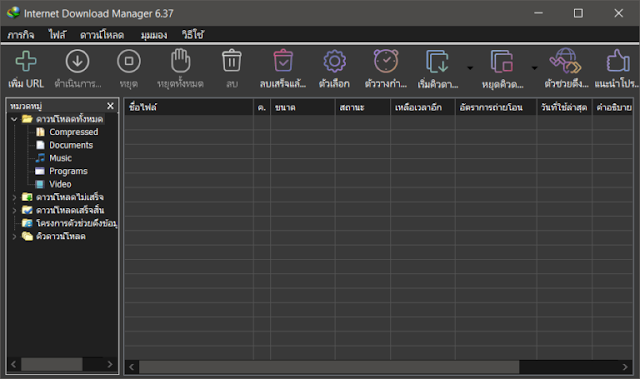Viewport: 640px width, 379px height.
Task: Minimize the Internet Download Manager window
Action: click(x=538, y=13)
